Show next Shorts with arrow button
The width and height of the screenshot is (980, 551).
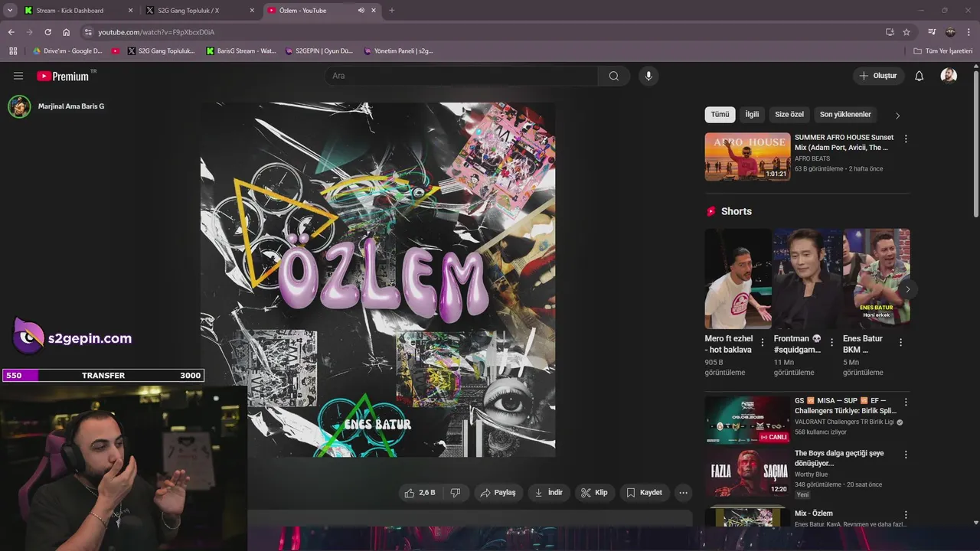[907, 289]
